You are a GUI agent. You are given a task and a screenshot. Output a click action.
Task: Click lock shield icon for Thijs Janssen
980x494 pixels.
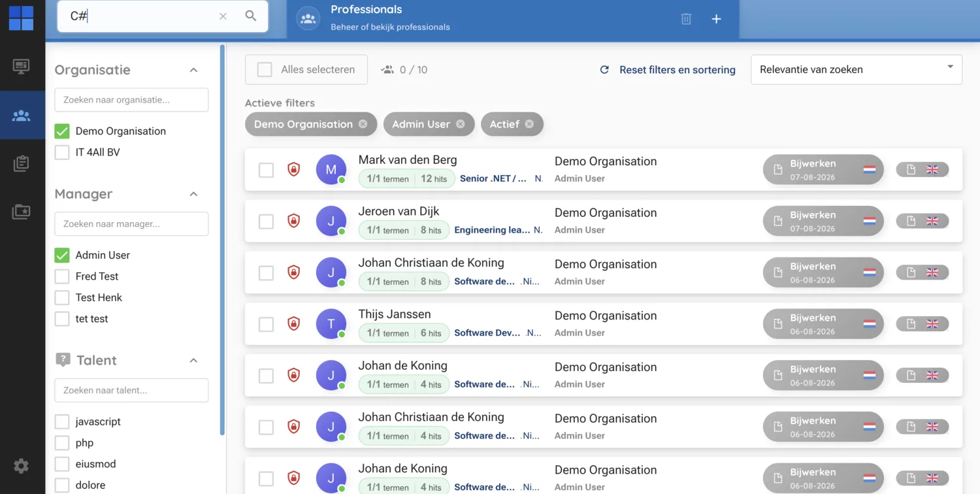294,323
